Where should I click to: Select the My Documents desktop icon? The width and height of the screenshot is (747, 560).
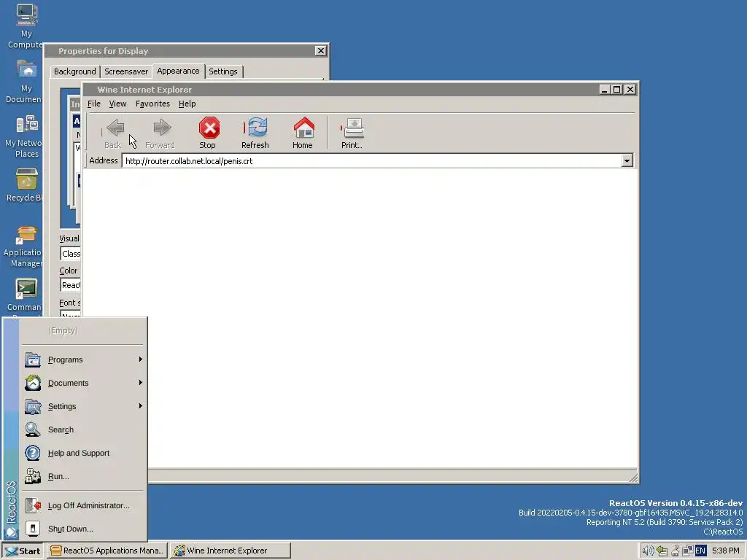24,82
